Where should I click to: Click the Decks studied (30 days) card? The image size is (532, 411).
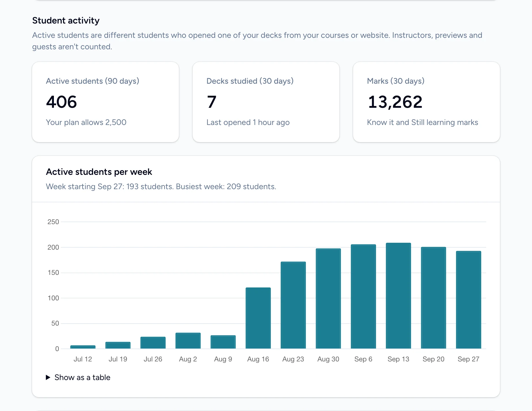click(266, 102)
